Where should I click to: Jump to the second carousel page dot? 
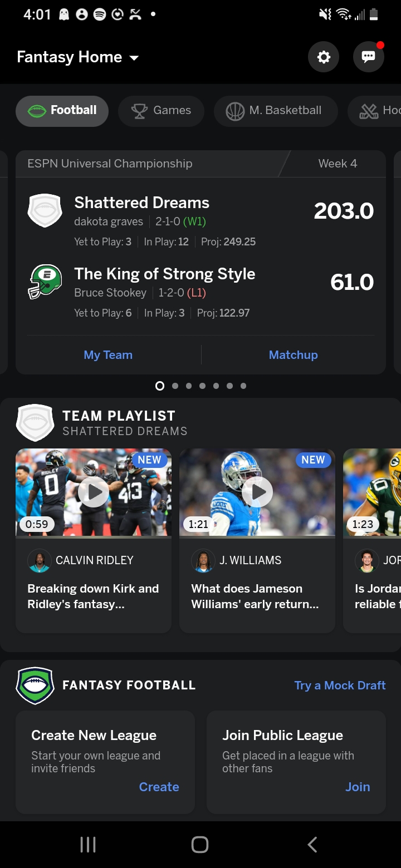click(x=175, y=386)
